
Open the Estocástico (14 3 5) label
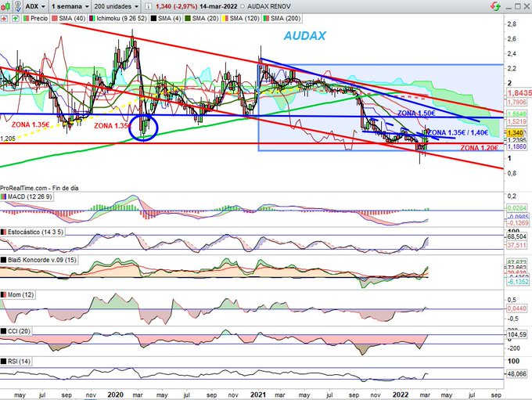click(x=35, y=232)
